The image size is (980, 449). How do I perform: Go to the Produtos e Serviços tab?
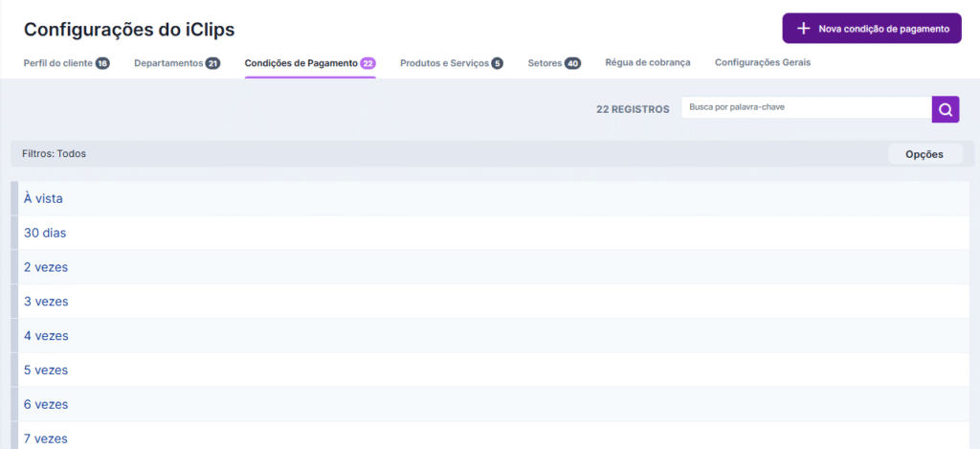click(444, 63)
